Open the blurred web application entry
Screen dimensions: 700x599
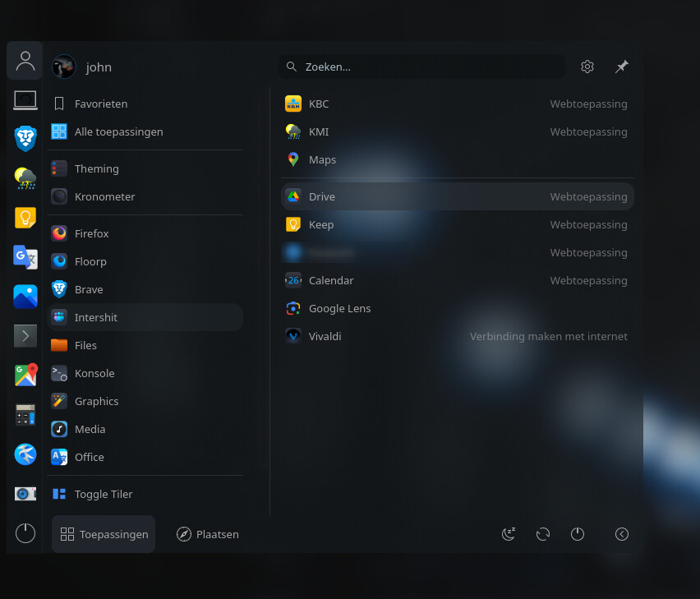click(457, 252)
